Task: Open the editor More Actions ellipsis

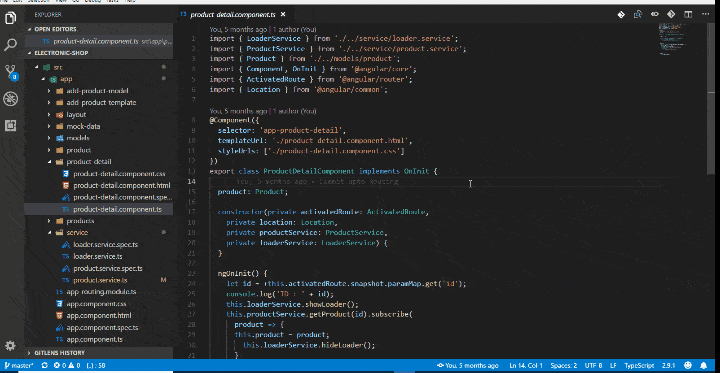Action: [704, 15]
